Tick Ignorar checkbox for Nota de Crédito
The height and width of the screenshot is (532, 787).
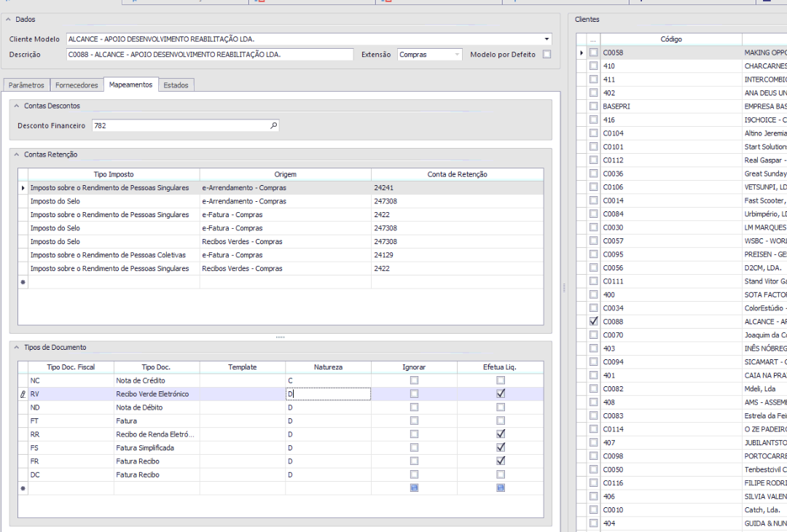pos(414,380)
